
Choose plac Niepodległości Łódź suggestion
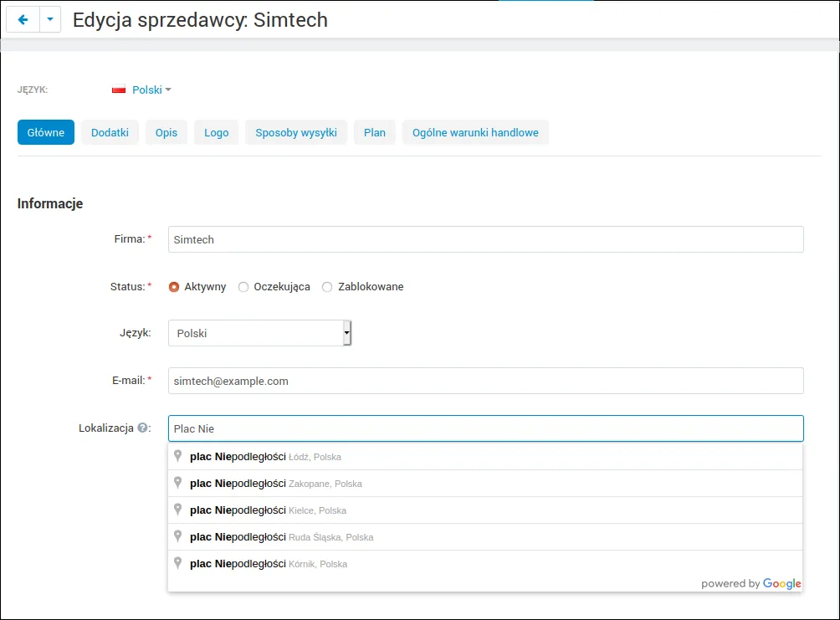[x=485, y=457]
